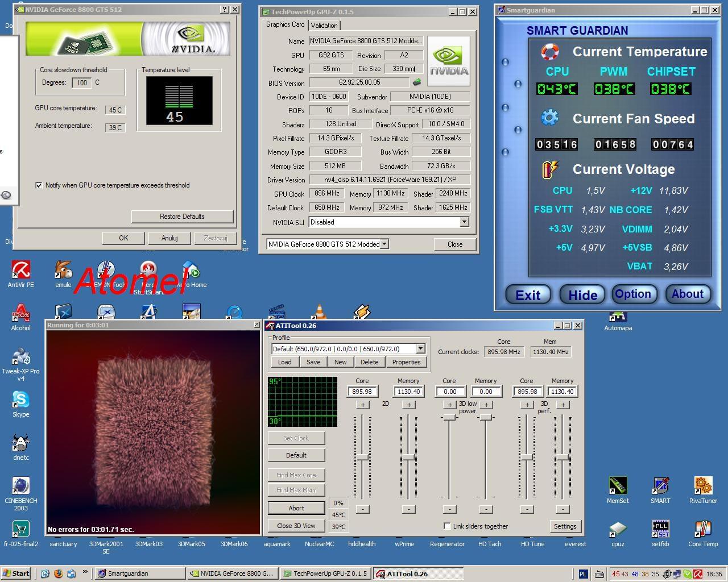728x582 pixels.
Task: Expand the NVIDIA SLI dropdown in GPU-Z
Action: 464,222
